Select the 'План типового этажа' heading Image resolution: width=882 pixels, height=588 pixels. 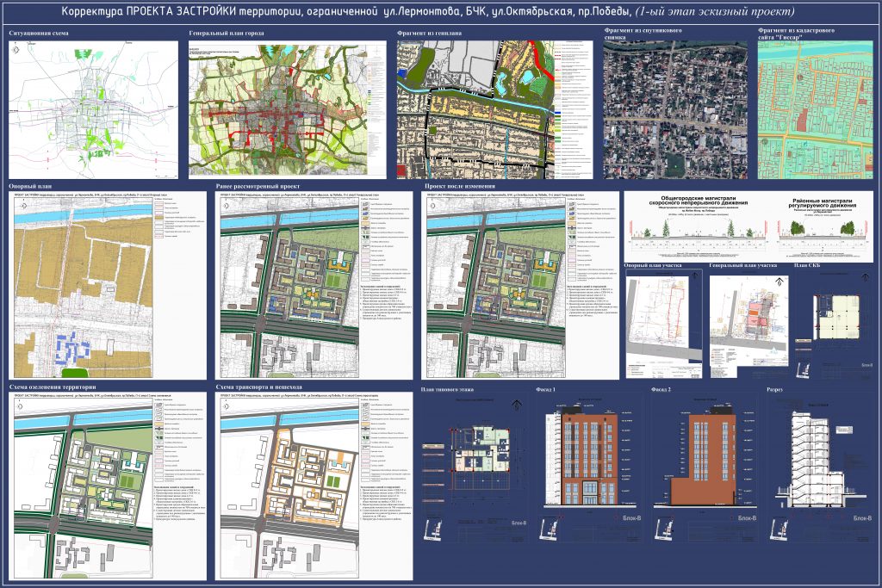point(447,389)
